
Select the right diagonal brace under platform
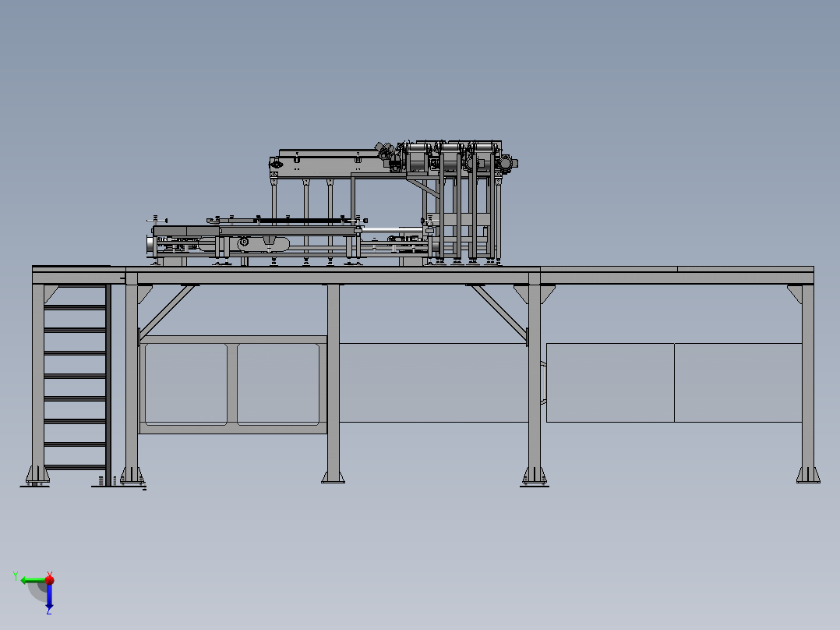(499, 313)
